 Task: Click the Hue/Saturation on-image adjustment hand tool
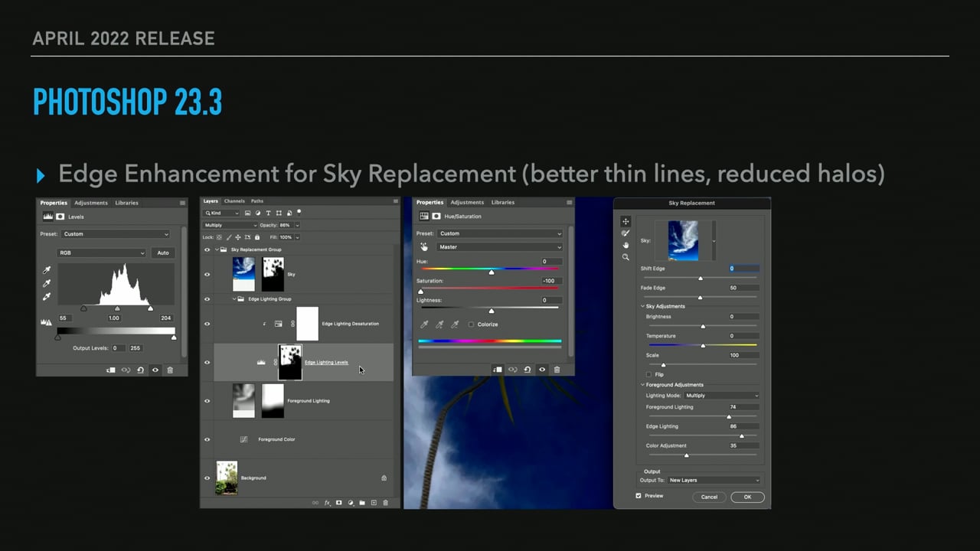[x=424, y=247]
